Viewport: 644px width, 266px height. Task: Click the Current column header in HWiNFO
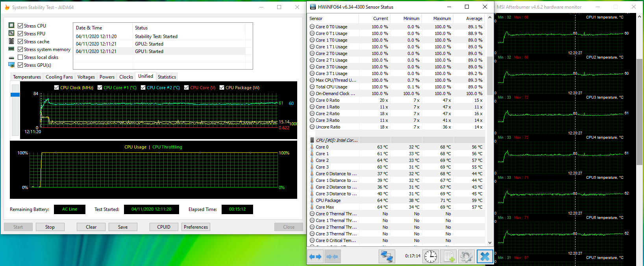click(x=374, y=18)
